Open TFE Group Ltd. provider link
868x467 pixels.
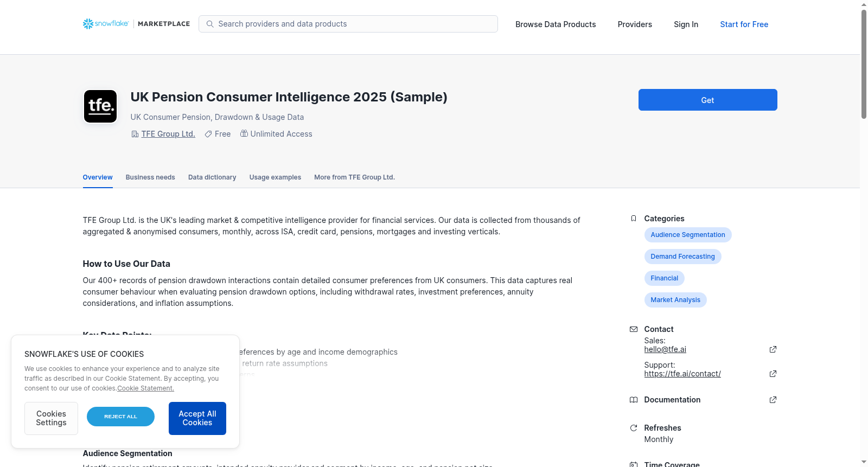coord(168,134)
